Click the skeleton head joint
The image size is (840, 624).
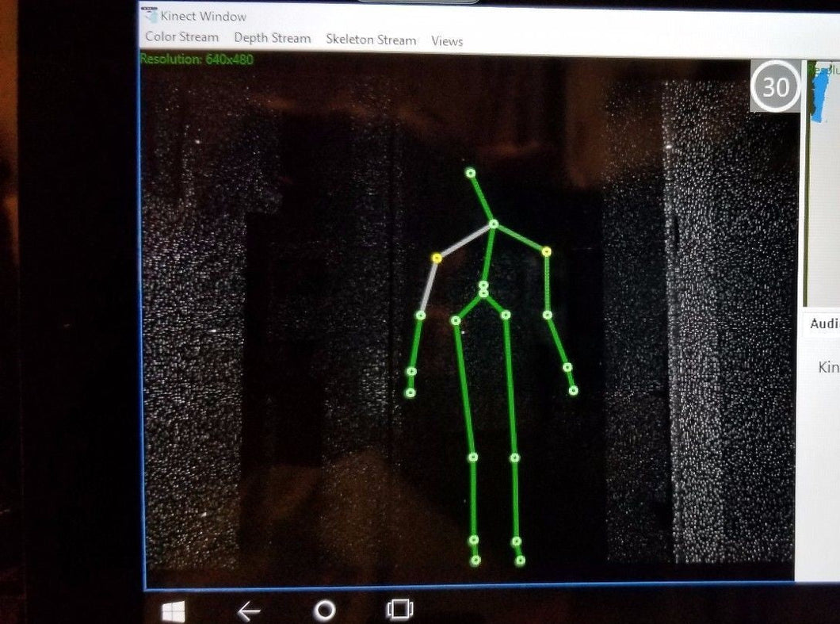pyautogui.click(x=471, y=173)
